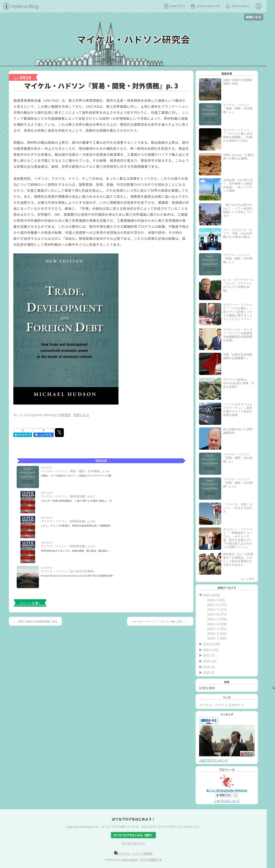Click the Super Imperialism p.417 thumbnail
Image resolution: width=275 pixels, height=868 pixels.
point(28,502)
